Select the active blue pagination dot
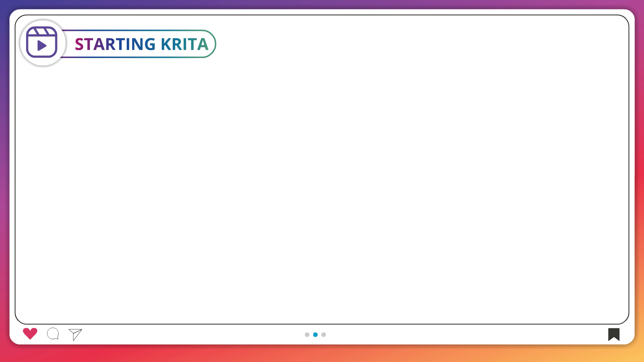 (315, 334)
